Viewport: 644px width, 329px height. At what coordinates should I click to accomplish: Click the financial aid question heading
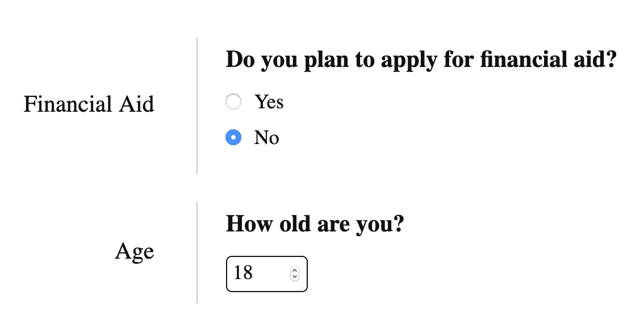pos(421,60)
